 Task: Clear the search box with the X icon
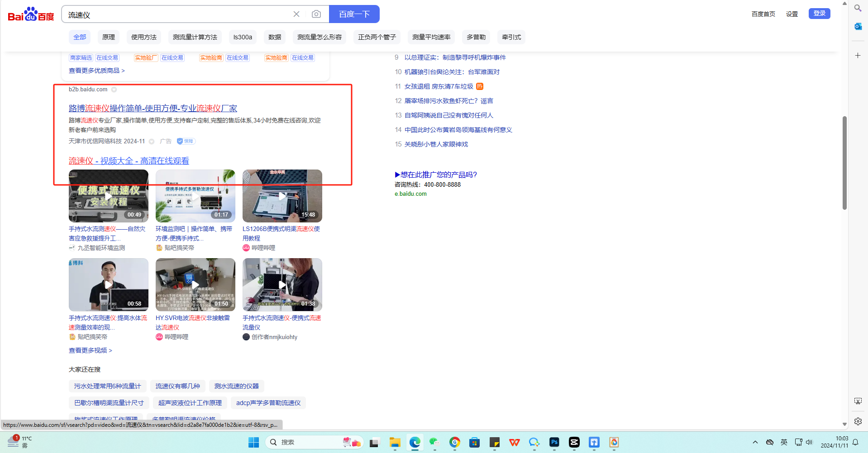(296, 14)
